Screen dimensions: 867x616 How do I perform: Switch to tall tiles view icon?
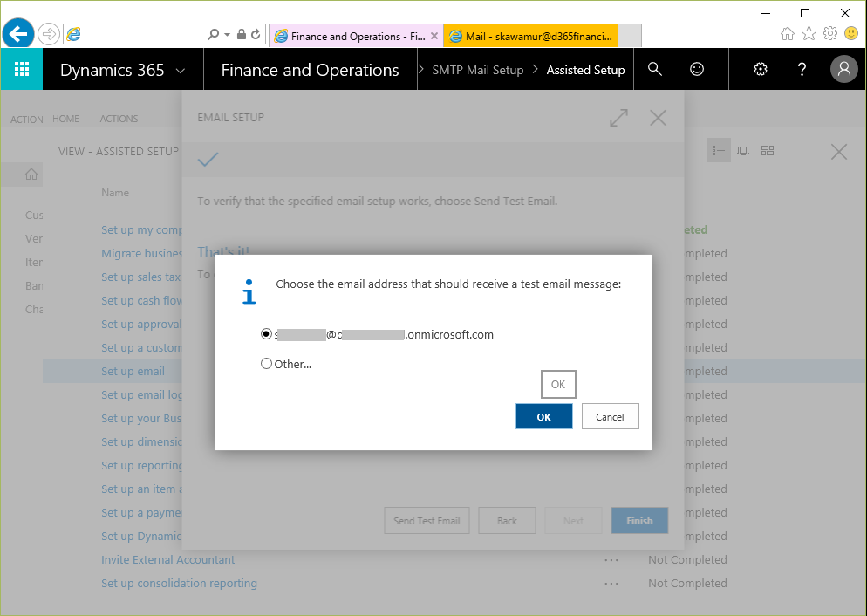coord(743,150)
